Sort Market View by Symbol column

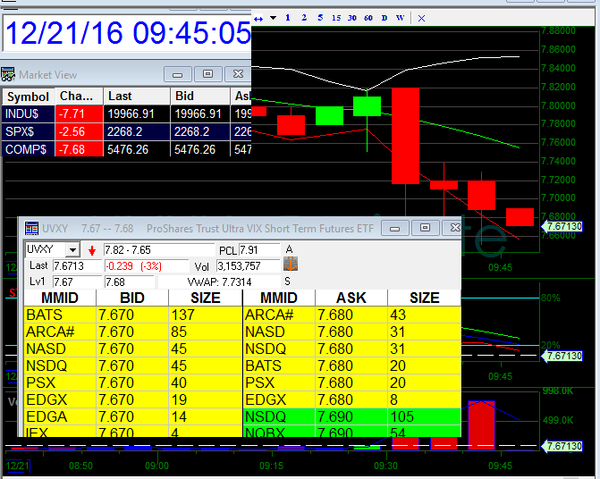(27, 96)
